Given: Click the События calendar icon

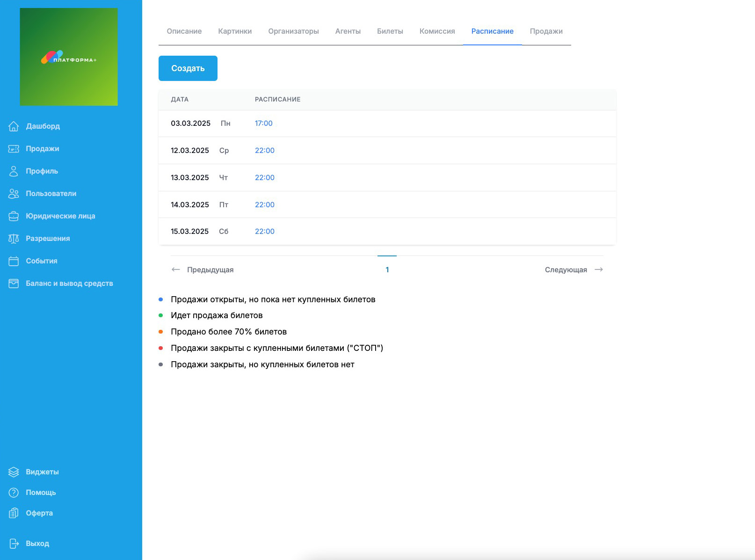Looking at the screenshot, I should tap(14, 261).
